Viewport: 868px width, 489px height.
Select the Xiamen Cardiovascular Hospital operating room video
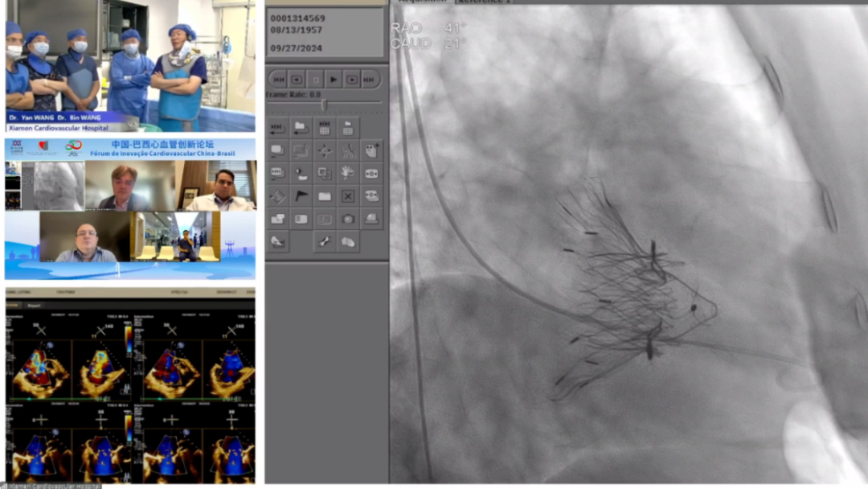(x=130, y=66)
